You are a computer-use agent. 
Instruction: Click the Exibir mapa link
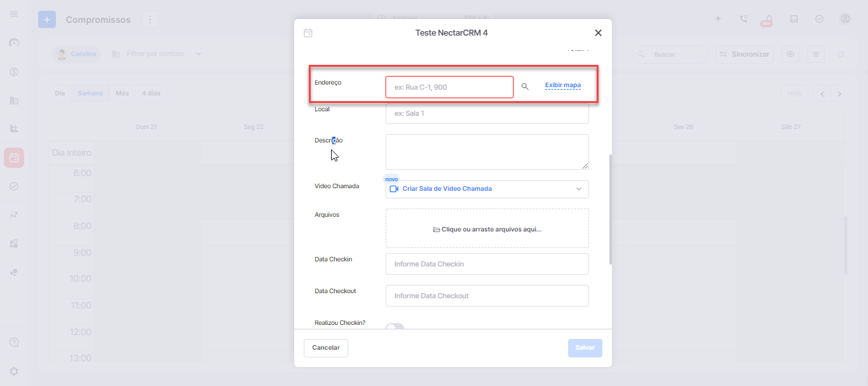tap(562, 85)
